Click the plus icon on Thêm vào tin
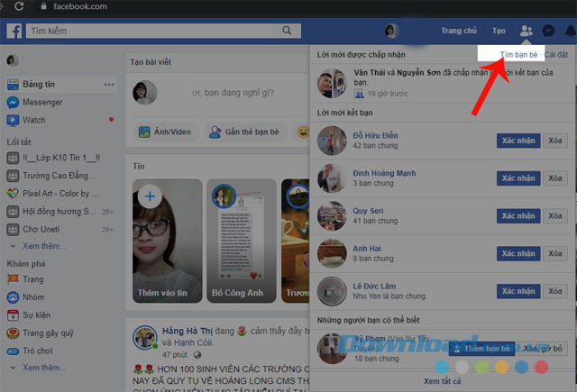The width and height of the screenshot is (577, 392). point(150,196)
